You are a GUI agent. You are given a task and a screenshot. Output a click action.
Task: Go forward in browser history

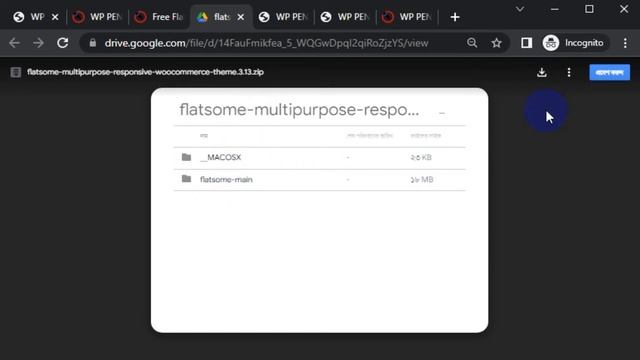[38, 43]
